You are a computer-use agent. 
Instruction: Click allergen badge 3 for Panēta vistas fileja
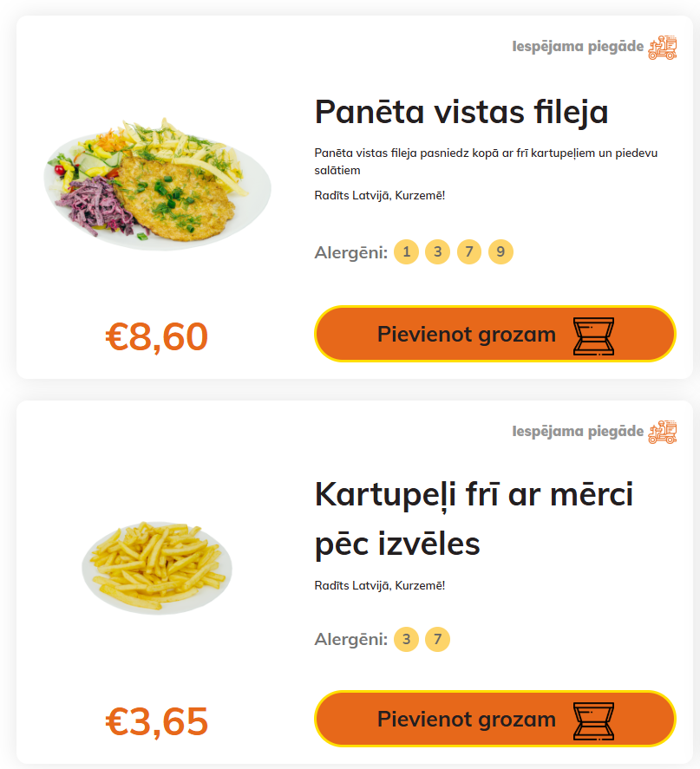tap(438, 252)
